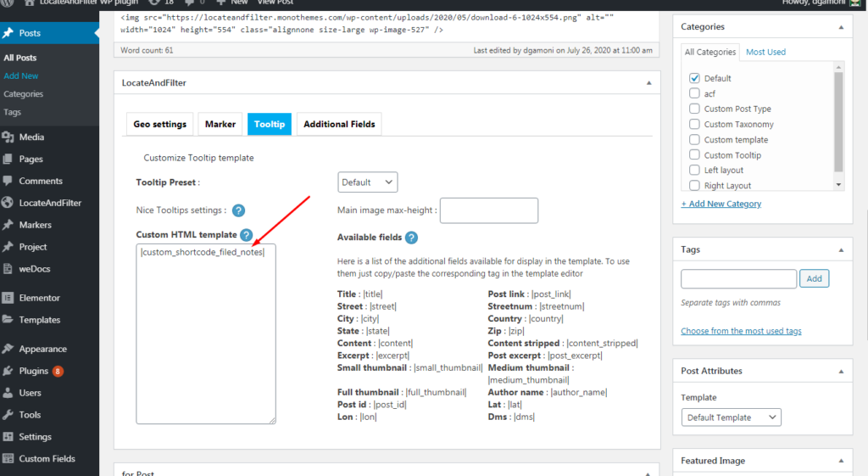Image resolution: width=868 pixels, height=476 pixels.
Task: Open the Tooltip Preset dropdown
Action: (x=367, y=182)
